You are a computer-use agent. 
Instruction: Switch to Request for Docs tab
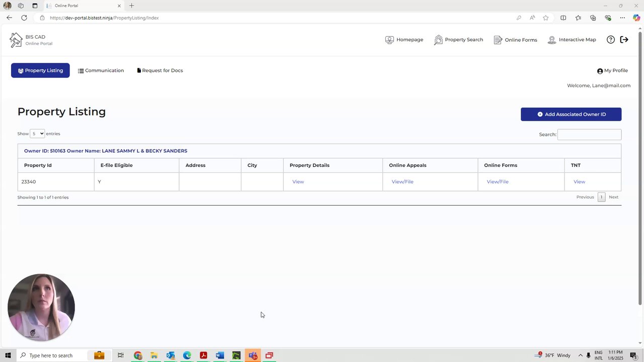[160, 70]
